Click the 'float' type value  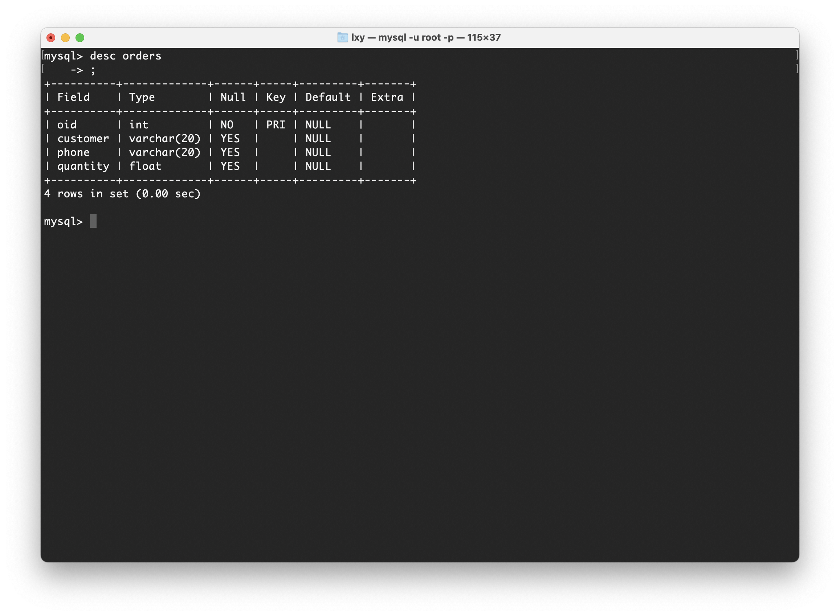click(145, 166)
